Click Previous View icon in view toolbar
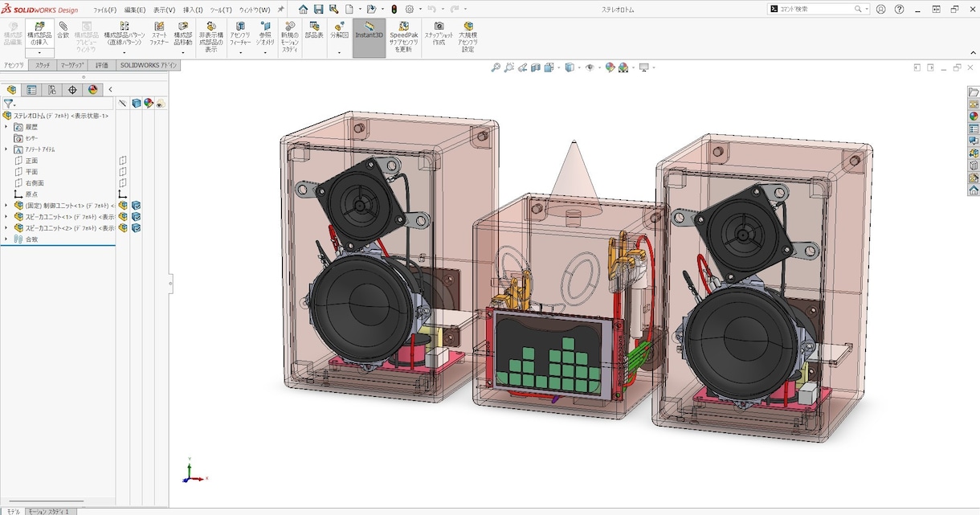Image resolution: width=980 pixels, height=515 pixels. tap(522, 67)
